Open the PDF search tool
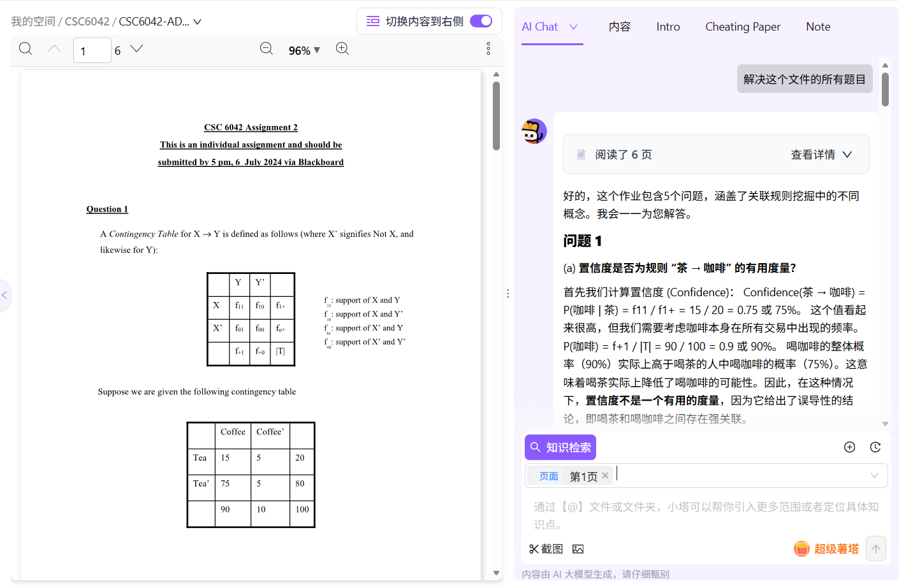The height and width of the screenshot is (588, 899). [x=26, y=48]
